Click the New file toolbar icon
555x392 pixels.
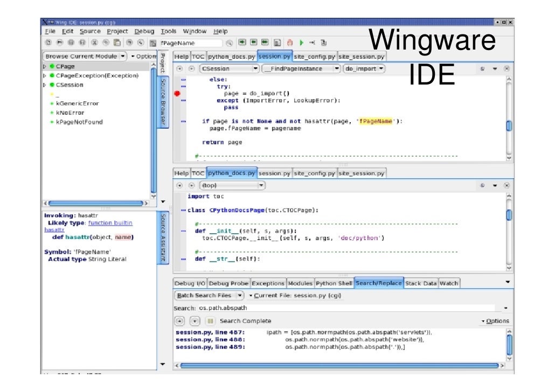48,43
